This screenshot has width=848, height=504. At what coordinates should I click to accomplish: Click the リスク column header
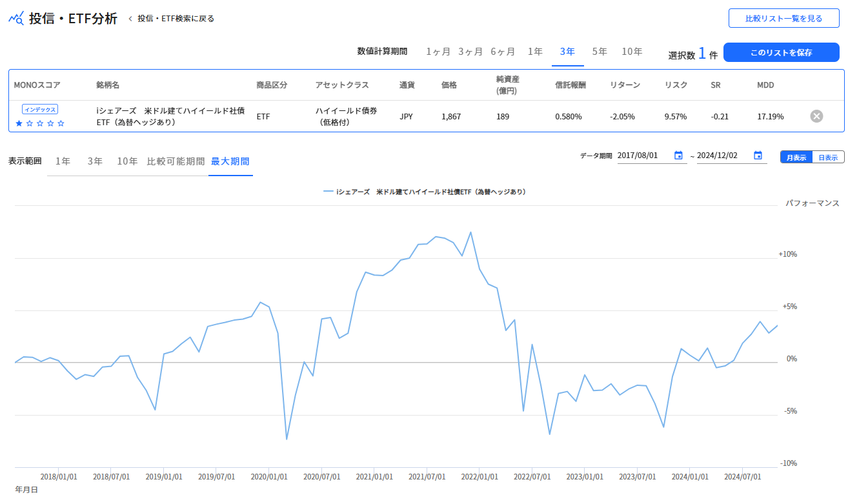pos(676,85)
